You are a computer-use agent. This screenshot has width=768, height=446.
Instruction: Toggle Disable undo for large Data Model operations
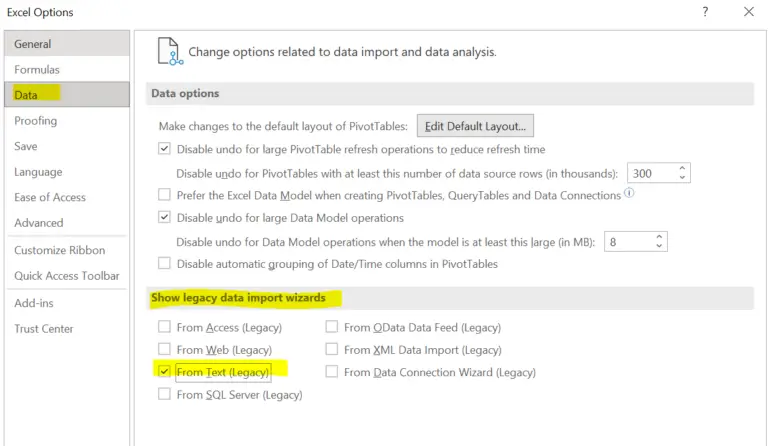164,217
